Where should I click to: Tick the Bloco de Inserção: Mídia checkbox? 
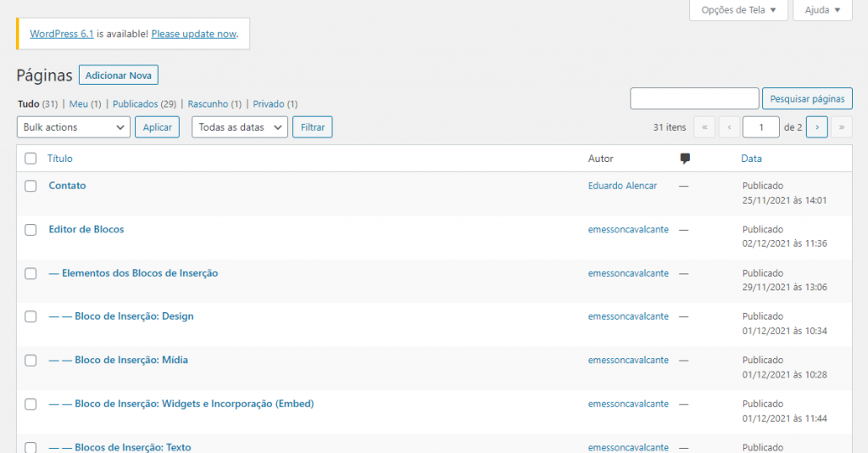pos(31,360)
